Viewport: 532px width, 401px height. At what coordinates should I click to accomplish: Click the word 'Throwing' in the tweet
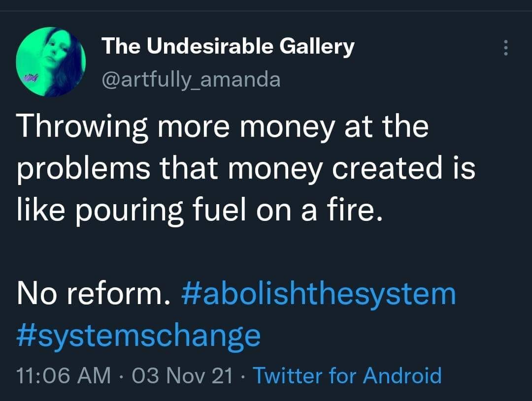coord(82,126)
